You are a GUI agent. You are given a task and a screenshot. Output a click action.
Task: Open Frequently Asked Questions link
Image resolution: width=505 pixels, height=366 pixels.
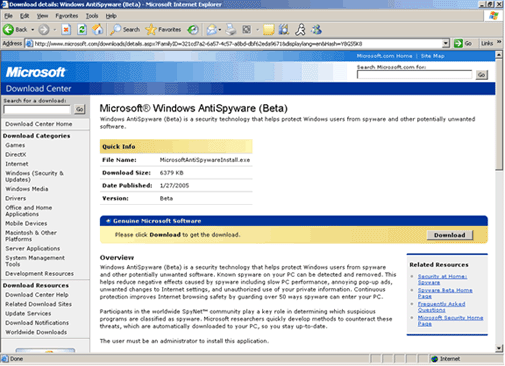441,307
